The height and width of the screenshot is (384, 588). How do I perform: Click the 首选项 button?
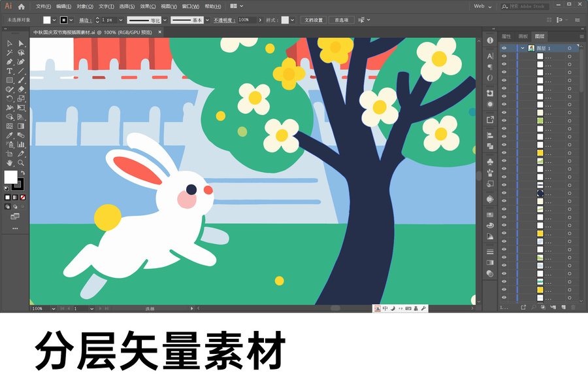click(342, 20)
